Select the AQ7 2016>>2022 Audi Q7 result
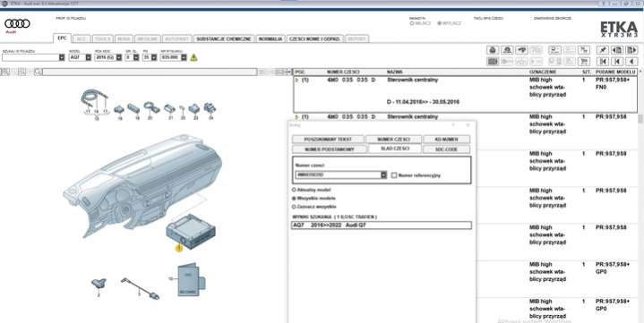 click(x=382, y=225)
